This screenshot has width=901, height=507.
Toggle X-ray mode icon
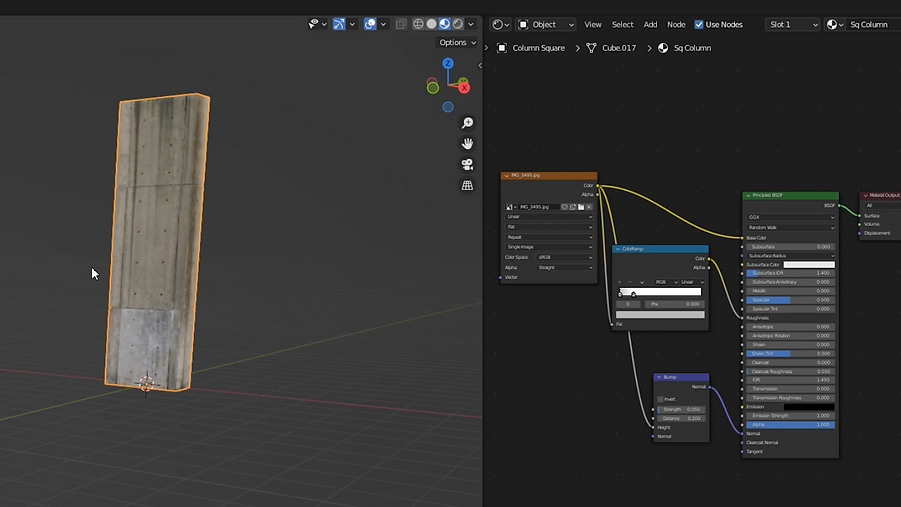401,24
